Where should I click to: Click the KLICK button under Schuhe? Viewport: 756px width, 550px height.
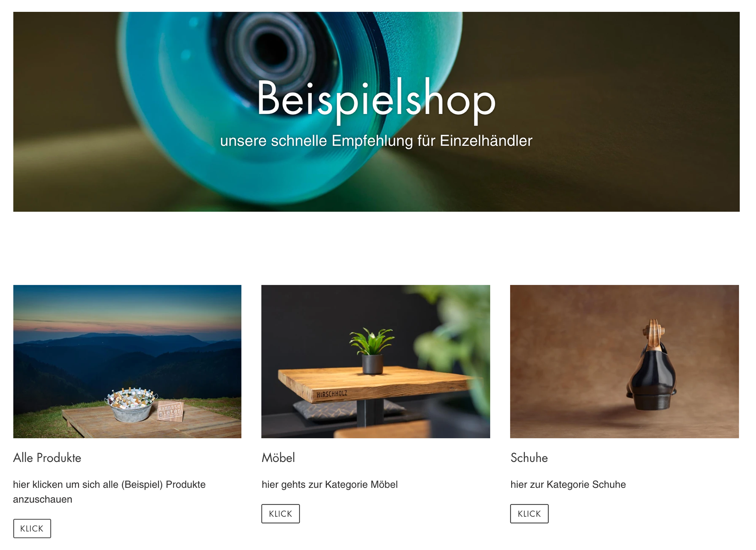[529, 514]
